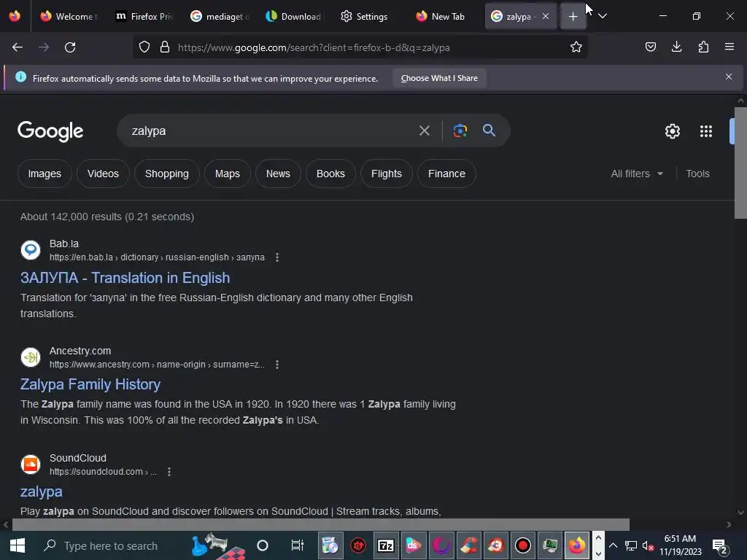This screenshot has height=560, width=747.
Task: Open the Firefox extensions menu
Action: [x=703, y=47]
